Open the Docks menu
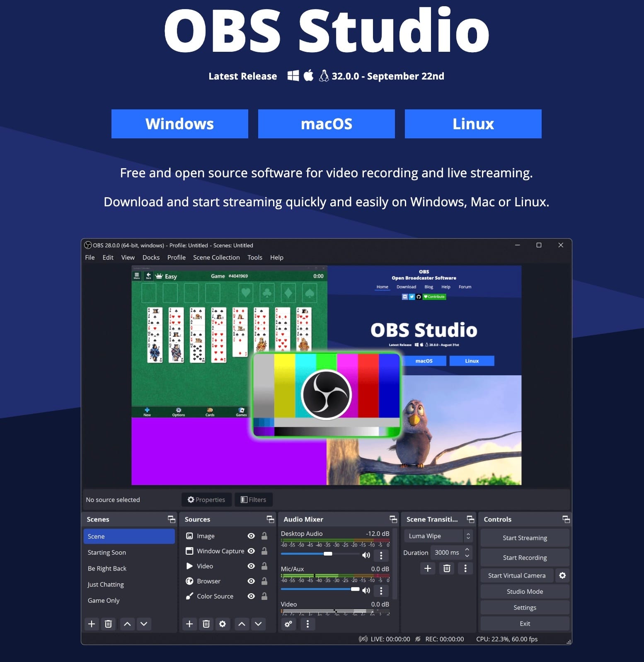 point(151,257)
